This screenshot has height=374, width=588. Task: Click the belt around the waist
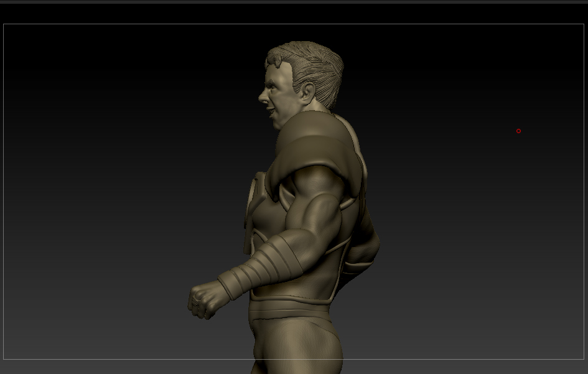pyautogui.click(x=289, y=311)
